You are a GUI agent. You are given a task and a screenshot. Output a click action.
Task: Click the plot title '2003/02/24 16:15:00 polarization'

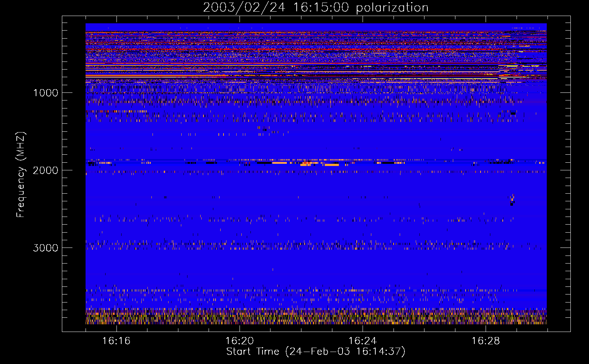click(x=316, y=8)
